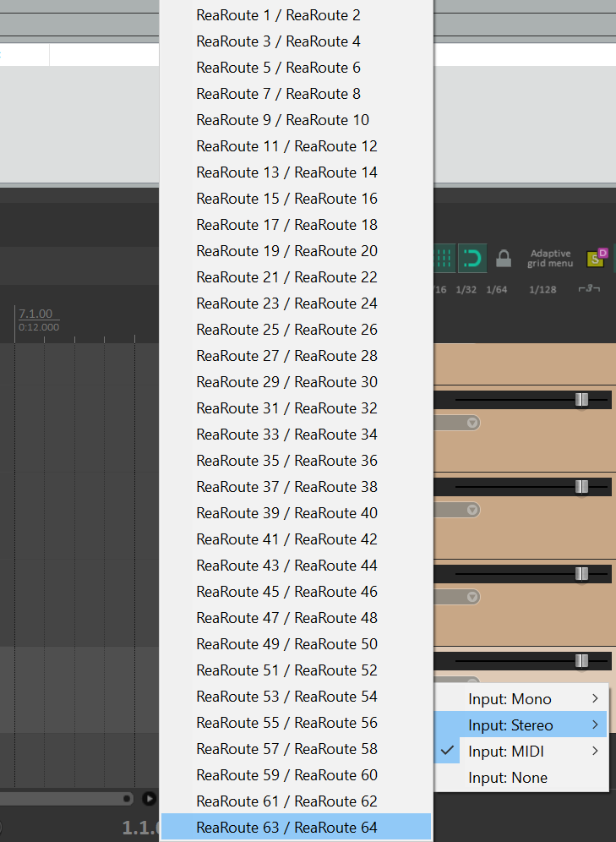
Task: Set grid division to 1/64
Action: [496, 289]
